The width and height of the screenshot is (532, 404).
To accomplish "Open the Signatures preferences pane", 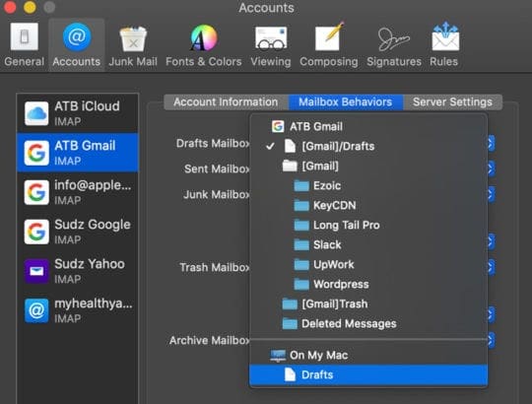I will pos(394,45).
